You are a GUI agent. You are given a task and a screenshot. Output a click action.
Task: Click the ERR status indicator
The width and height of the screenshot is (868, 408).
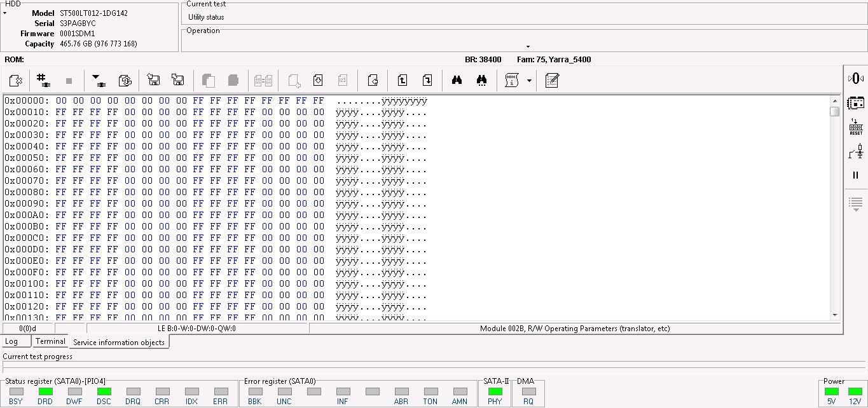pos(221,391)
